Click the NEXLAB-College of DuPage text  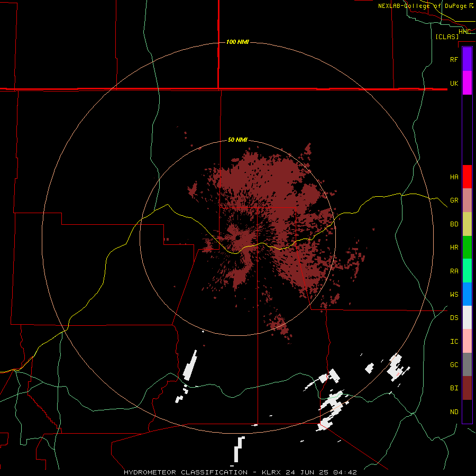423,6
